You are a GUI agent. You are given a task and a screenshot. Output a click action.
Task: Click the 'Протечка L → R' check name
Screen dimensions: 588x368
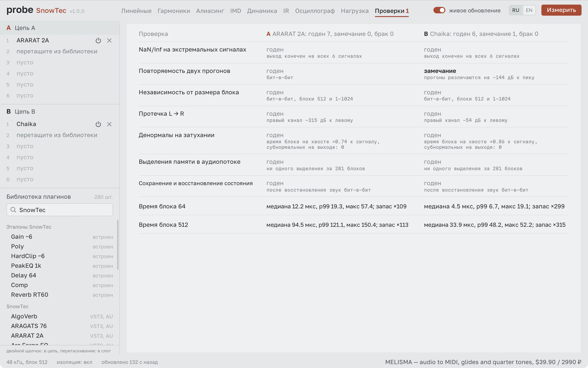point(161,114)
